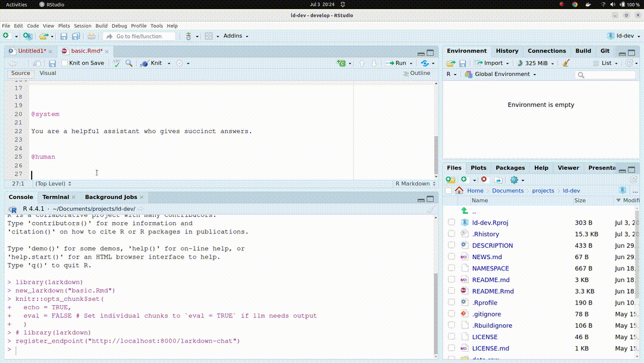Click the Home directory house icon

coord(459,190)
